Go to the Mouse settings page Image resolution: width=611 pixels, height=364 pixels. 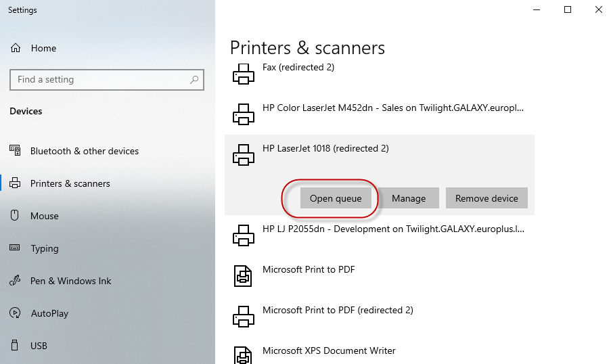click(44, 216)
